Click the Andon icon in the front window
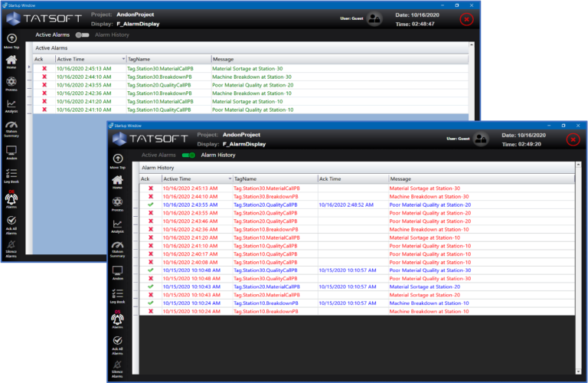The height and width of the screenshot is (383, 588). point(117,273)
